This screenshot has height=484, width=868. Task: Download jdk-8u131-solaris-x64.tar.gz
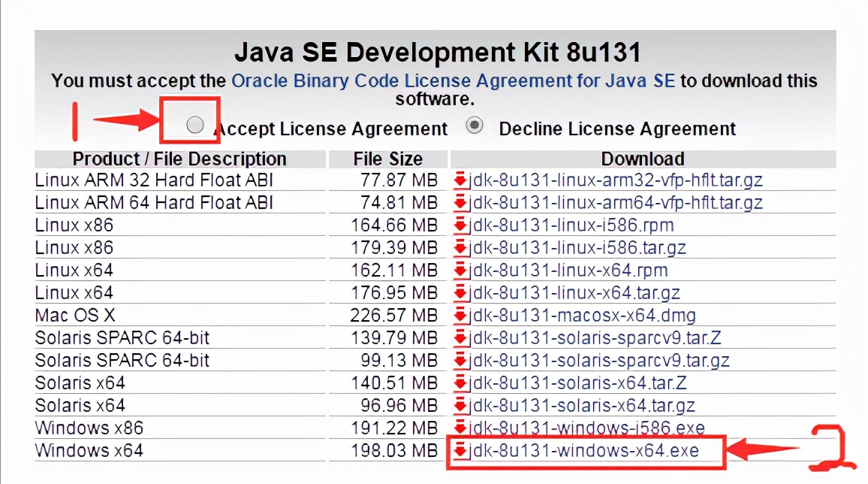coord(583,405)
